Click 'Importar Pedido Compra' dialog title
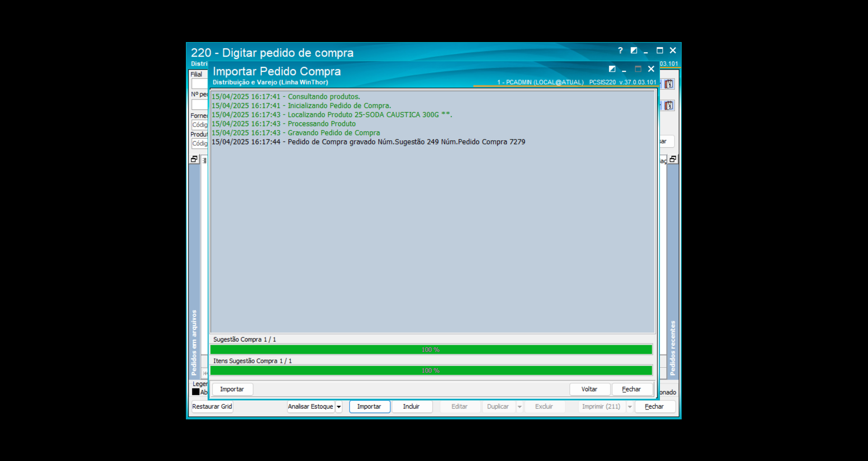Viewport: 868px width, 461px height. 277,71
